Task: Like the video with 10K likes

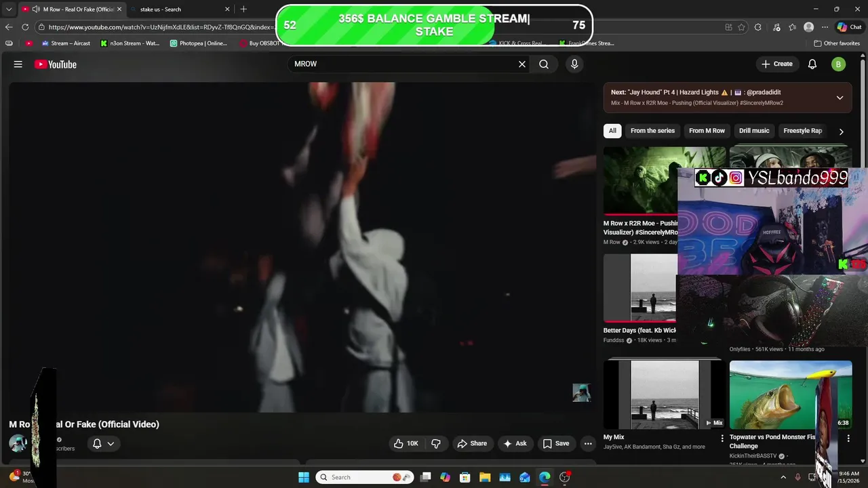Action: [x=406, y=443]
